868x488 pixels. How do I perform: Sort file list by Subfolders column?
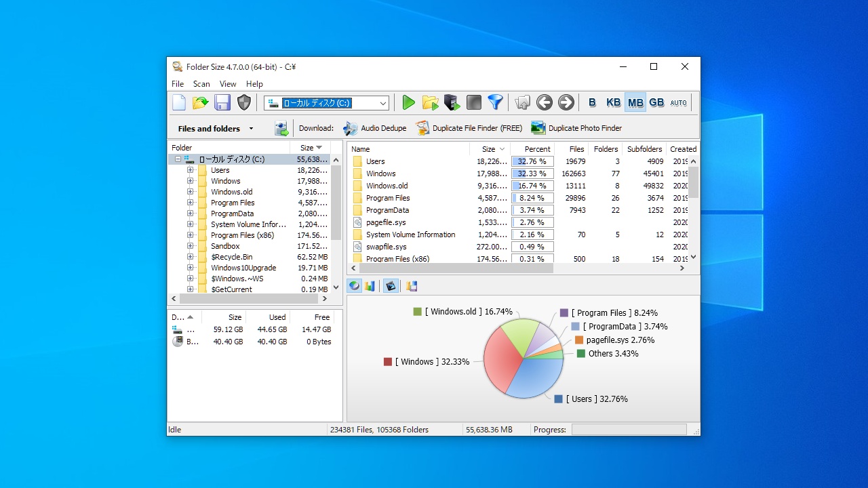click(644, 149)
